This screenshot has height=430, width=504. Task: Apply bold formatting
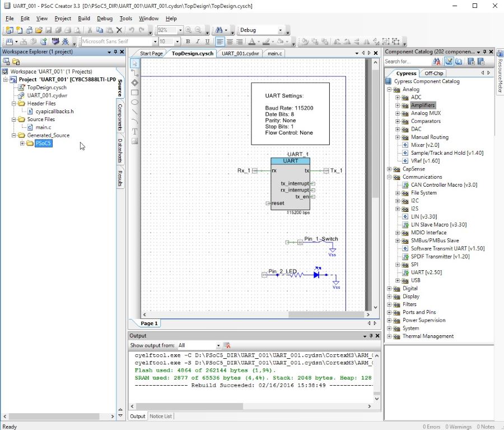point(188,41)
